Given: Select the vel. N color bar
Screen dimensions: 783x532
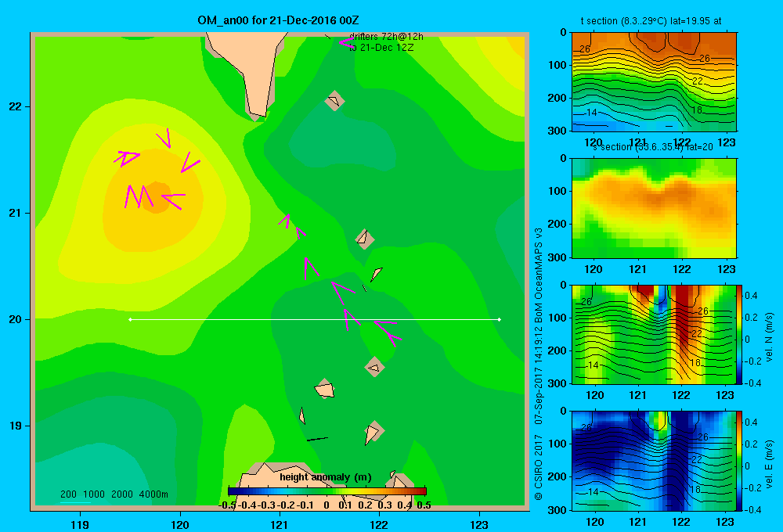Looking at the screenshot, I should point(739,334).
